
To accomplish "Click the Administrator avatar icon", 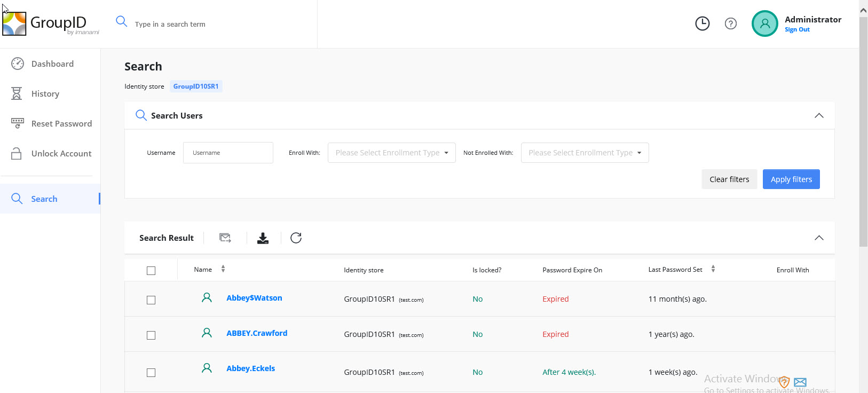I will tap(765, 23).
